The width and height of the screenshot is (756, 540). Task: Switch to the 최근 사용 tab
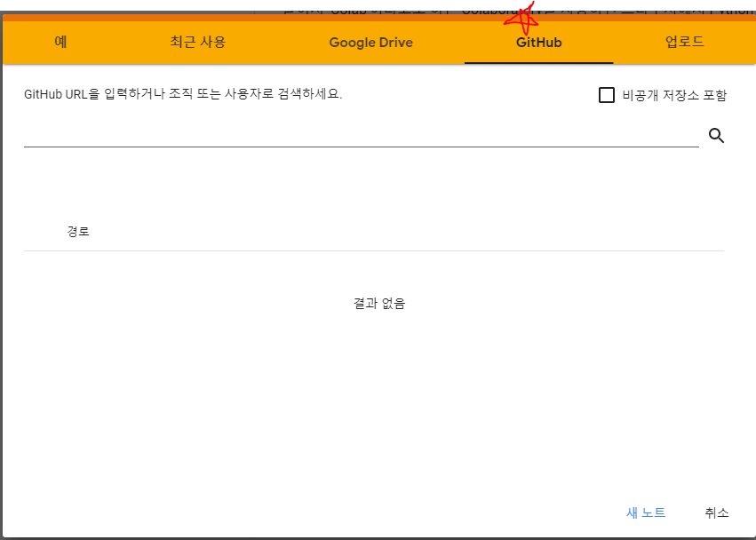[198, 42]
